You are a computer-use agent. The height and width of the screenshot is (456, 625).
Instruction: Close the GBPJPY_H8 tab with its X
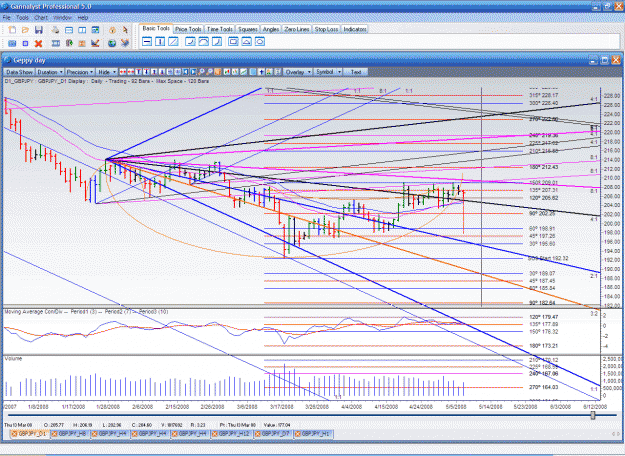tap(55, 434)
